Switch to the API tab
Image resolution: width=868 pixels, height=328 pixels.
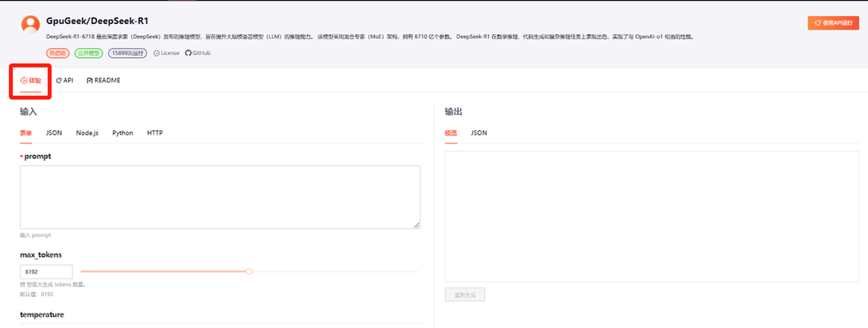[64, 80]
